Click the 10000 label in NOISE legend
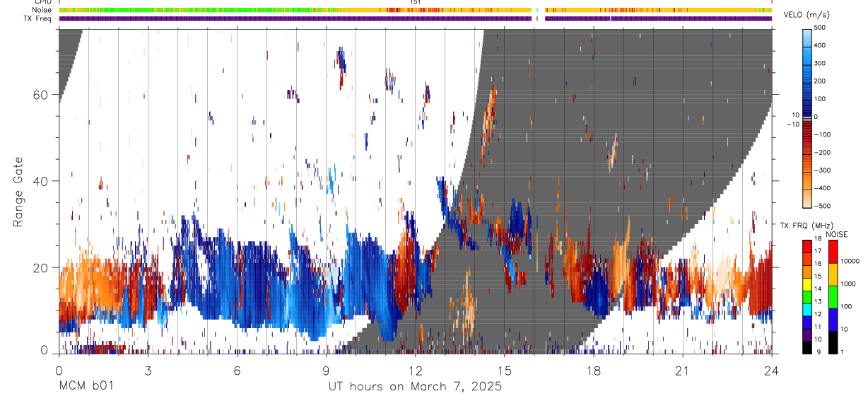868x401 pixels. 851,261
